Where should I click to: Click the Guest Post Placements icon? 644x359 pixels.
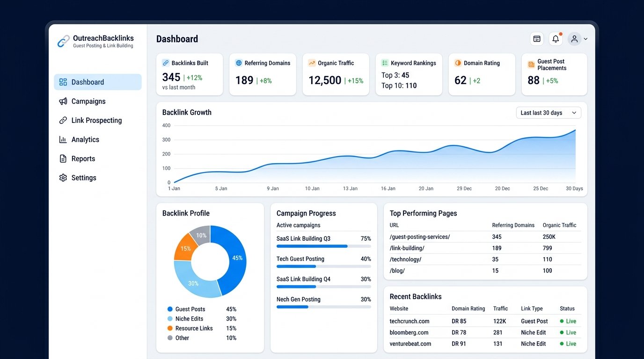(531, 65)
